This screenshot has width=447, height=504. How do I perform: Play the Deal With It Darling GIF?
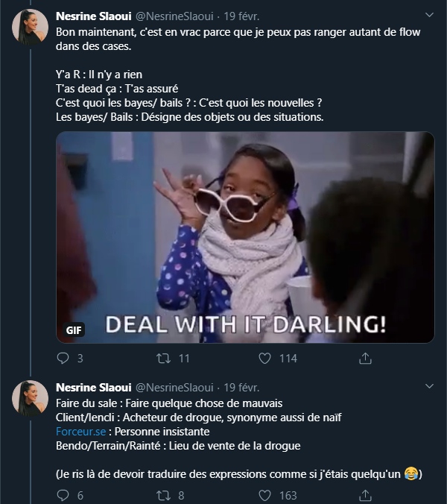245,237
